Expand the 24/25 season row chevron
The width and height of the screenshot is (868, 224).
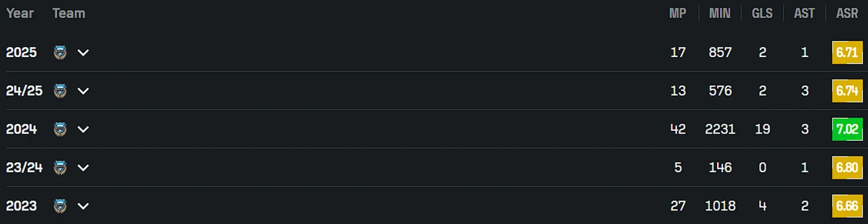83,91
